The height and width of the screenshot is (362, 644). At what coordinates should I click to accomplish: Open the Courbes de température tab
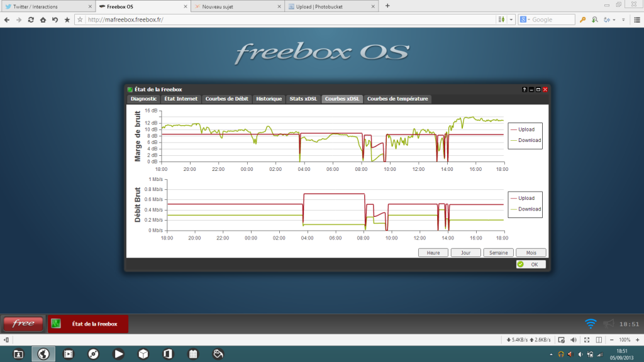pos(397,99)
